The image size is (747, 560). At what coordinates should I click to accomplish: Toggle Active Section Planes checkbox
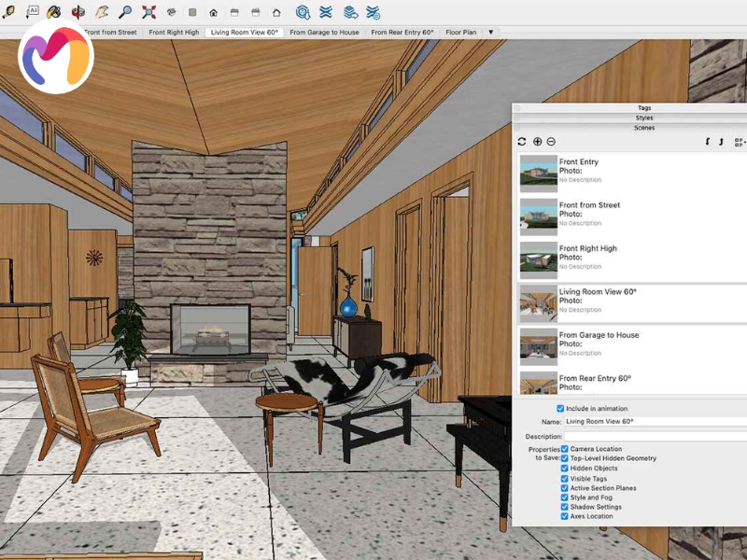[565, 488]
